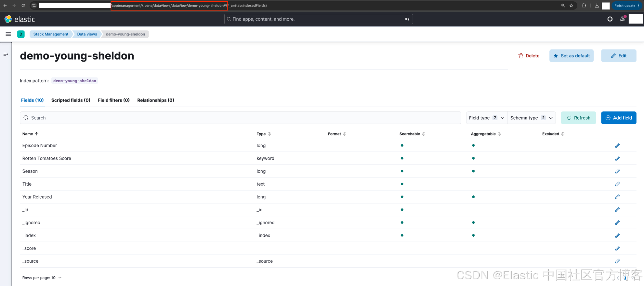Sort table by Type column
644x286 pixels.
[264, 134]
